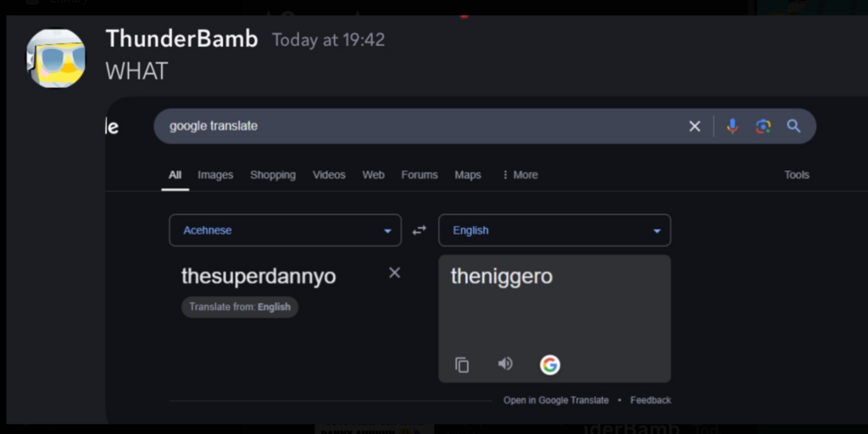The height and width of the screenshot is (434, 868).
Task: Click the Feedback link
Action: pyautogui.click(x=650, y=400)
